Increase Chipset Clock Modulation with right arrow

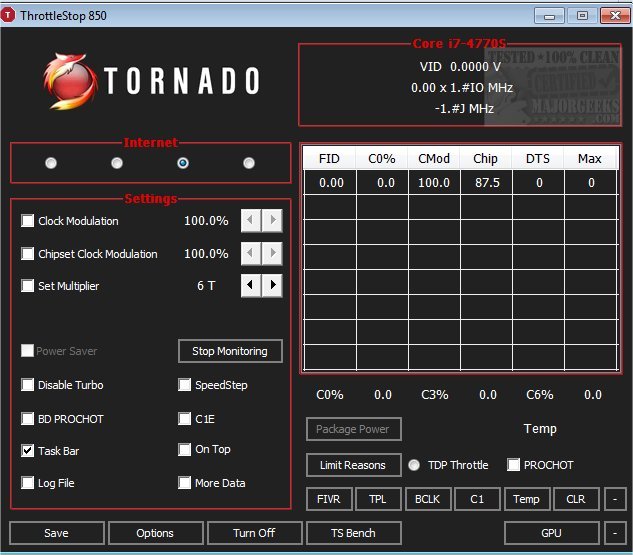pyautogui.click(x=272, y=253)
